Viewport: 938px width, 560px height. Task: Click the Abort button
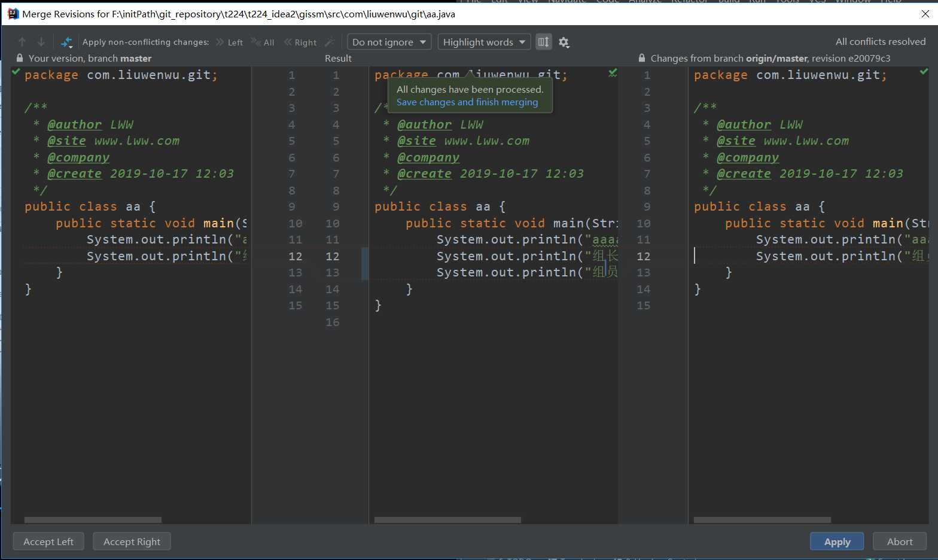tap(900, 541)
